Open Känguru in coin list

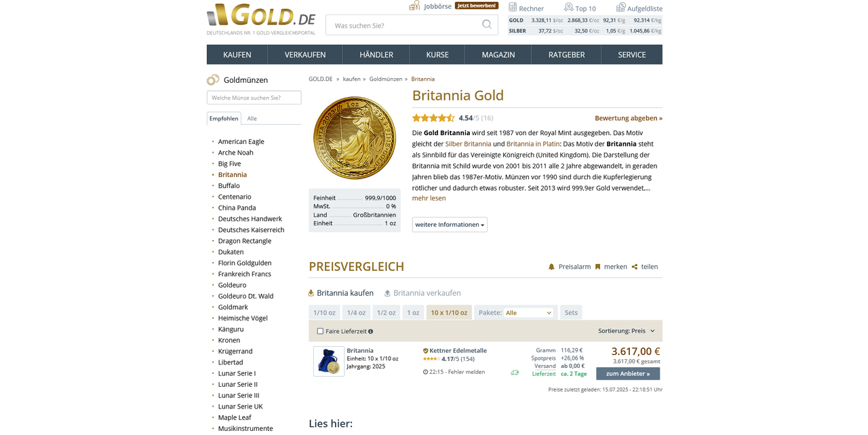[231, 329]
